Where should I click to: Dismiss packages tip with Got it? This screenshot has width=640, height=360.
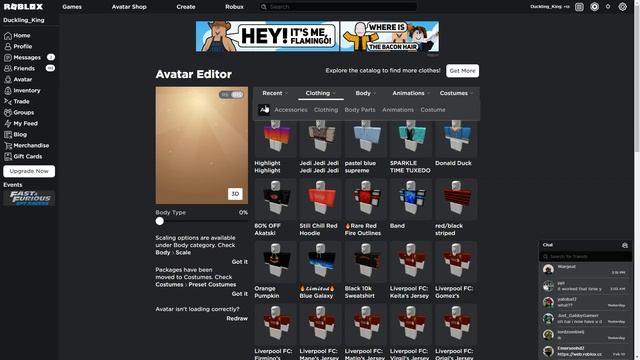[240, 293]
